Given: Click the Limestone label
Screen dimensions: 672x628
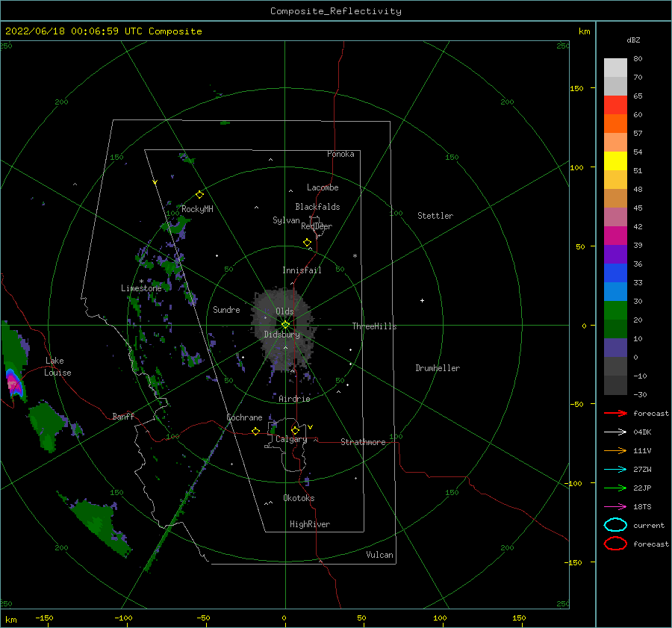Looking at the screenshot, I should (141, 288).
